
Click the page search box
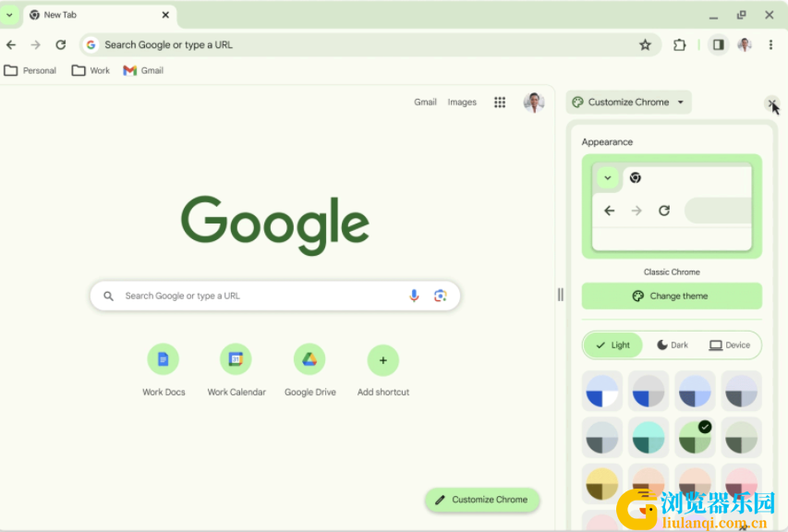(275, 296)
